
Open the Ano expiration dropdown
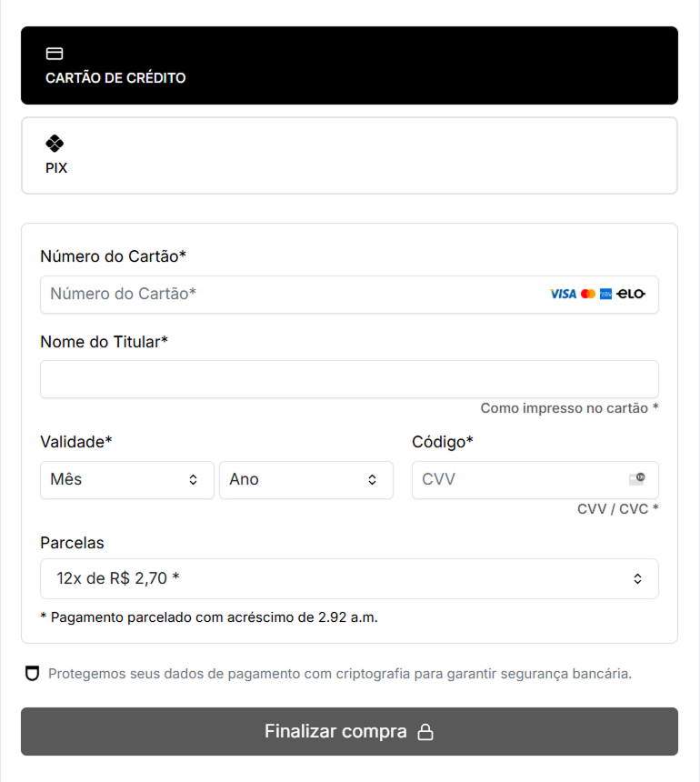click(x=306, y=480)
